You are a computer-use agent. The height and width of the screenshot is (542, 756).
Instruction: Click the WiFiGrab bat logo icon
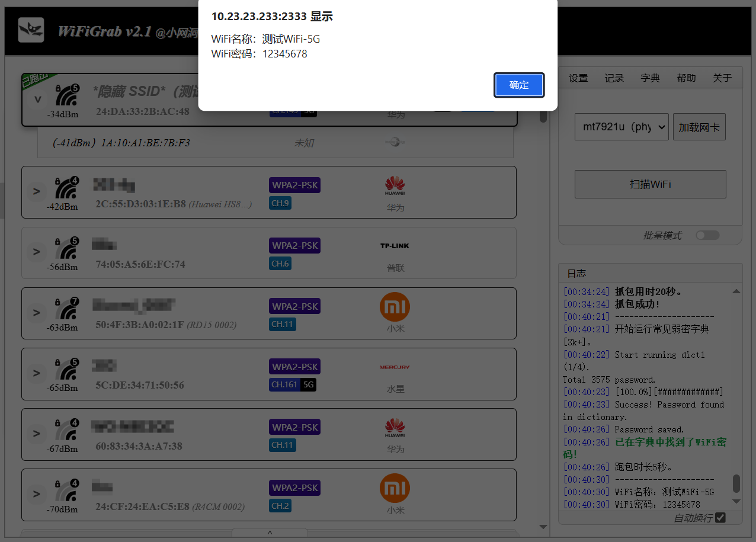31,30
